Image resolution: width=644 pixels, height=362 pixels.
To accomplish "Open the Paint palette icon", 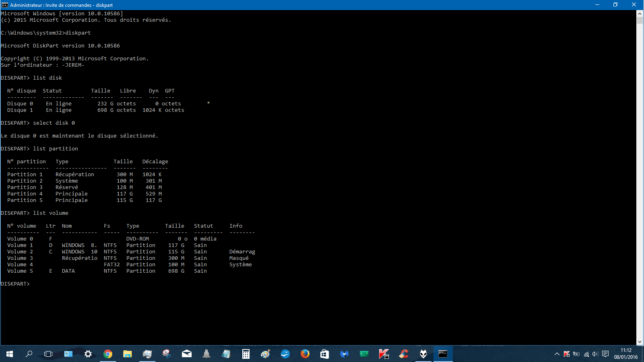I will (x=265, y=354).
